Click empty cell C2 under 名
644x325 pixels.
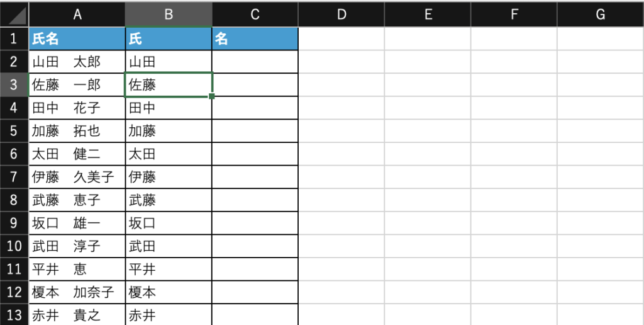coord(255,62)
